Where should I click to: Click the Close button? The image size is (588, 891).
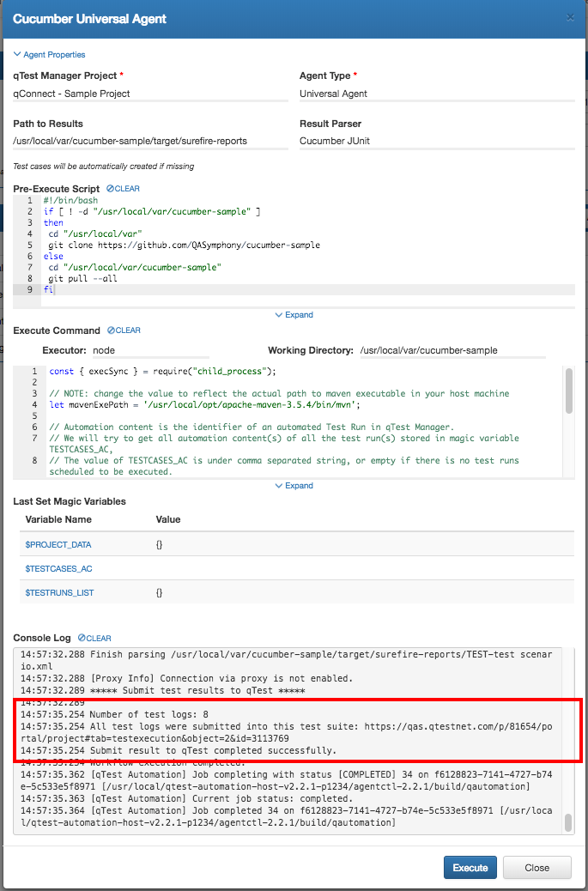536,868
